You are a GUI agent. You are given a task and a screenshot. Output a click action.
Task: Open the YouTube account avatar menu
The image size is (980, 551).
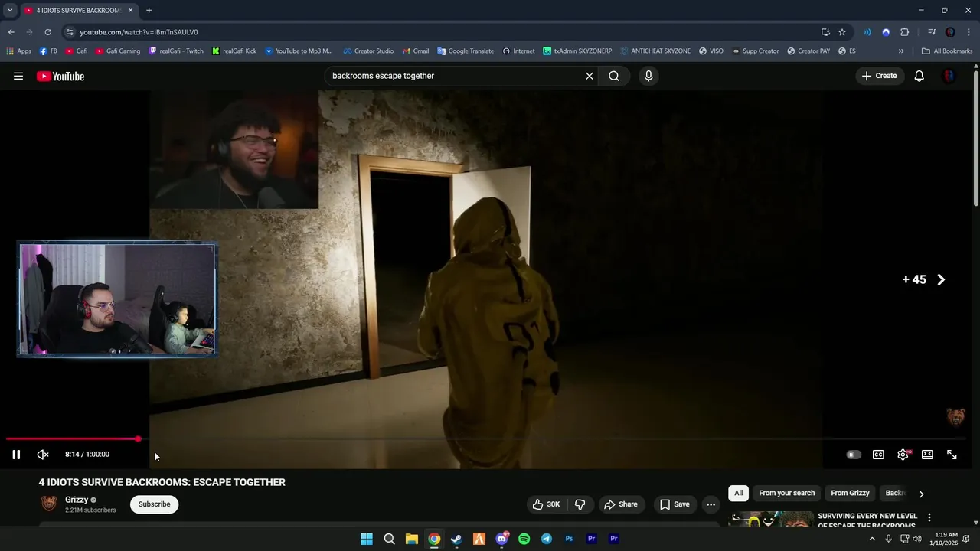(949, 76)
